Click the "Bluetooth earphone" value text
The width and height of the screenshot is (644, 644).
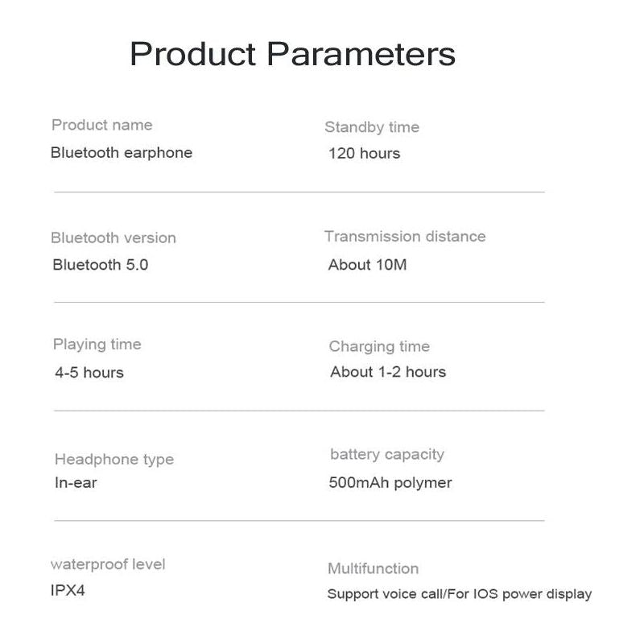tap(122, 152)
